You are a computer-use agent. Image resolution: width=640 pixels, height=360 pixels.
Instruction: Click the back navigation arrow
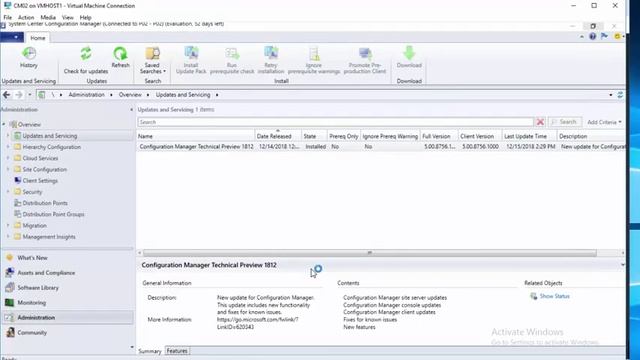[x=7, y=95]
